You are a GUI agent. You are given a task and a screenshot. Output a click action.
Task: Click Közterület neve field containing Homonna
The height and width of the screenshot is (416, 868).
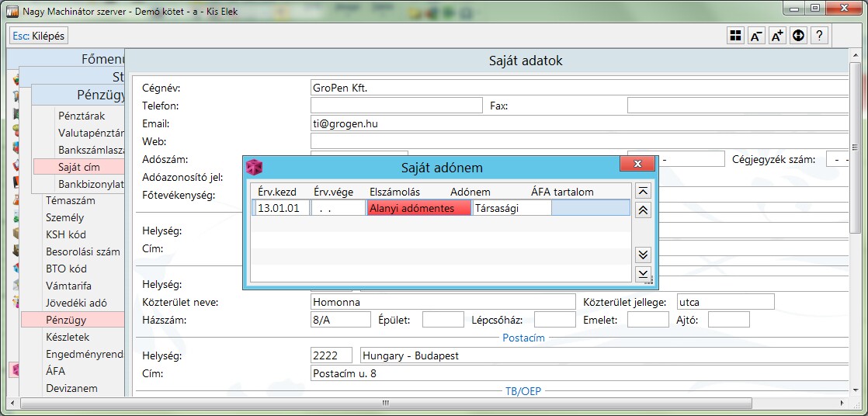(x=443, y=302)
